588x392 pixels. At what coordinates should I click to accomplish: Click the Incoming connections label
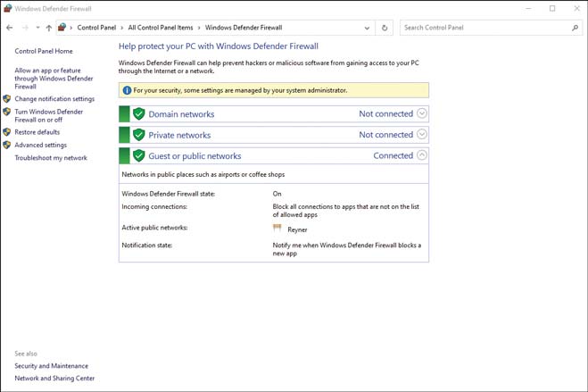coord(154,206)
